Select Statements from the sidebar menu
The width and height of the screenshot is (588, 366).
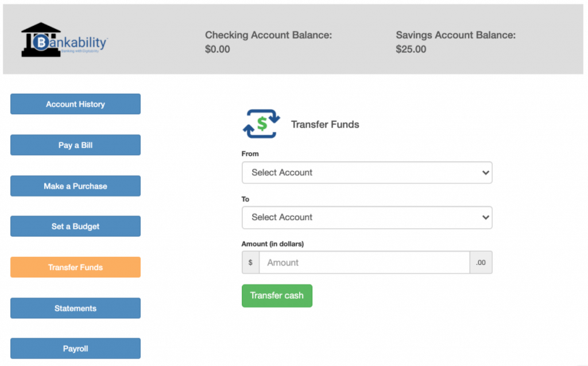point(75,308)
